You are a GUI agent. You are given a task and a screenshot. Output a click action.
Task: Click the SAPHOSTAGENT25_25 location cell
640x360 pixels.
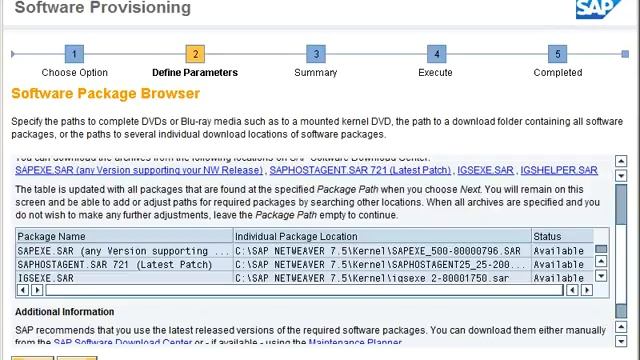pos(383,264)
